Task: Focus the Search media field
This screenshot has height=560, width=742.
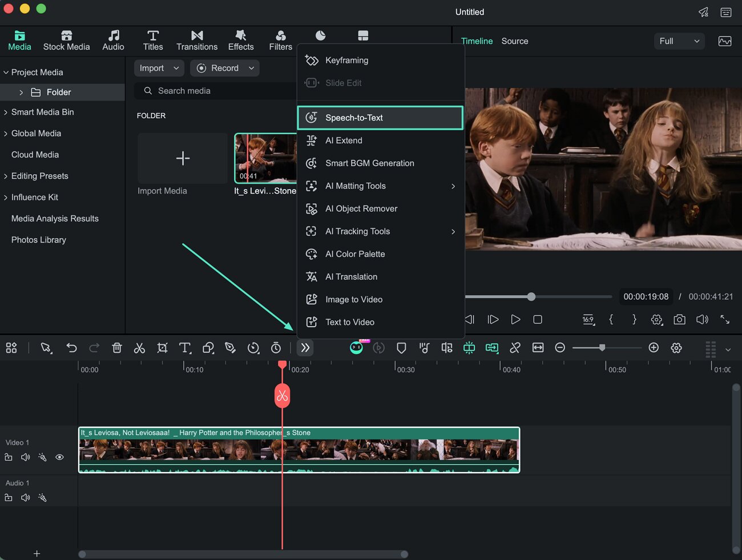Action: tap(216, 91)
